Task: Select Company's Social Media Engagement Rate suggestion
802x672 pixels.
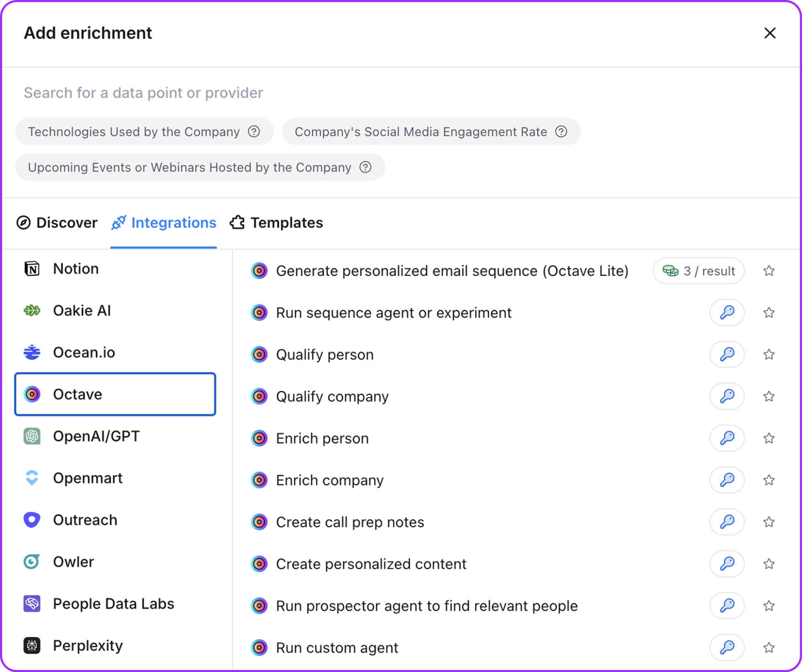Action: point(431,132)
